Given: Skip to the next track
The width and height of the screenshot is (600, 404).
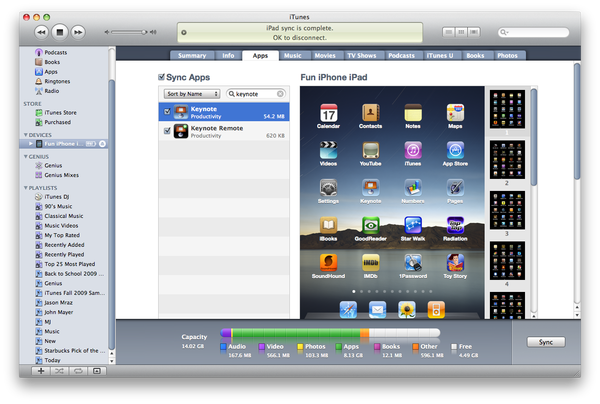Looking at the screenshot, I should (78, 33).
